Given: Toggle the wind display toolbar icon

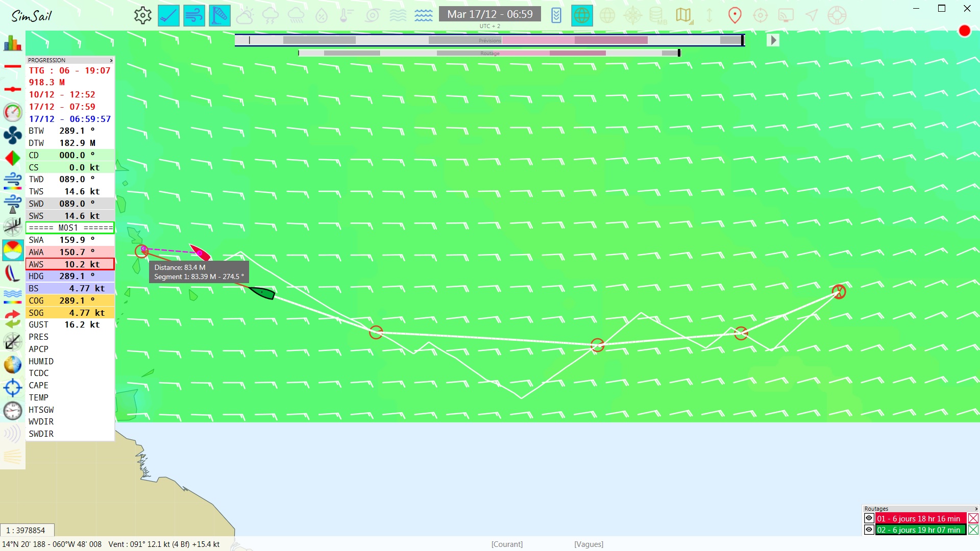Looking at the screenshot, I should 194,15.
